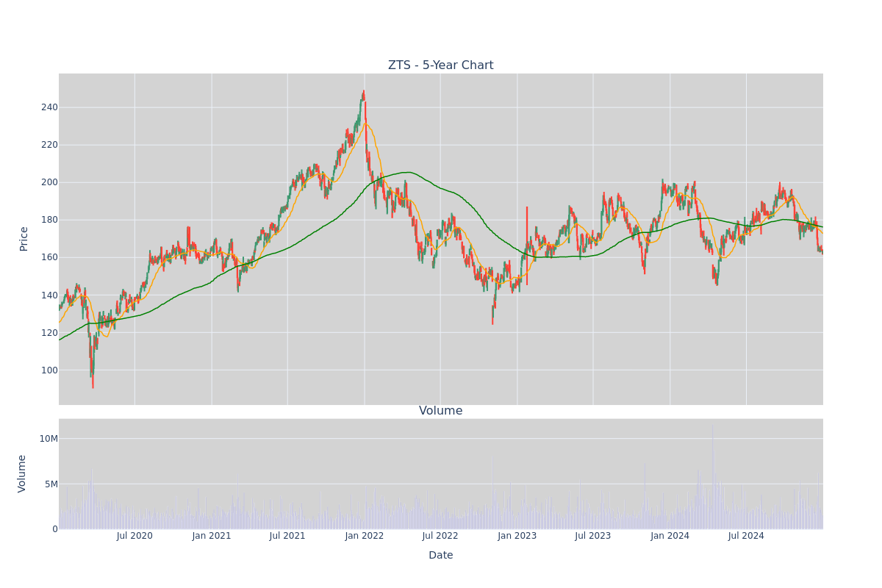This screenshot has height=588, width=882.
Task: Click the 160 price tick label
Action: click(49, 257)
